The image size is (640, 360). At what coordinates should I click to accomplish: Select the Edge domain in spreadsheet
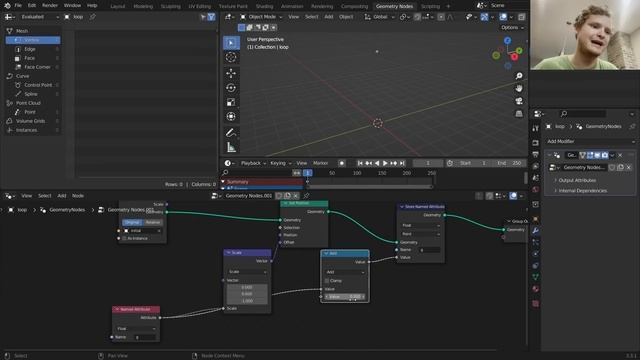tap(33, 49)
